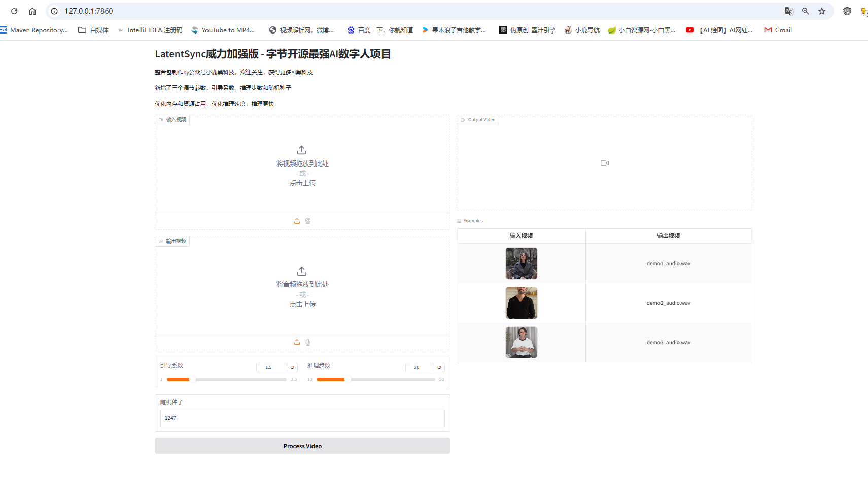Click the 输出视频 column header in Examples
This screenshot has height=489, width=868.
668,236
